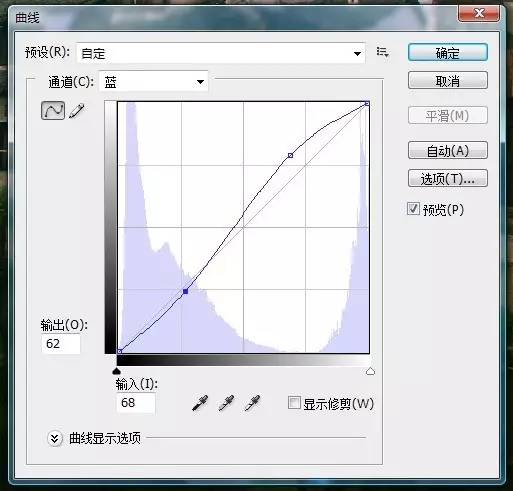Enable the 显示修剪(W) show clipping checkbox
513x491 pixels.
[x=294, y=402]
